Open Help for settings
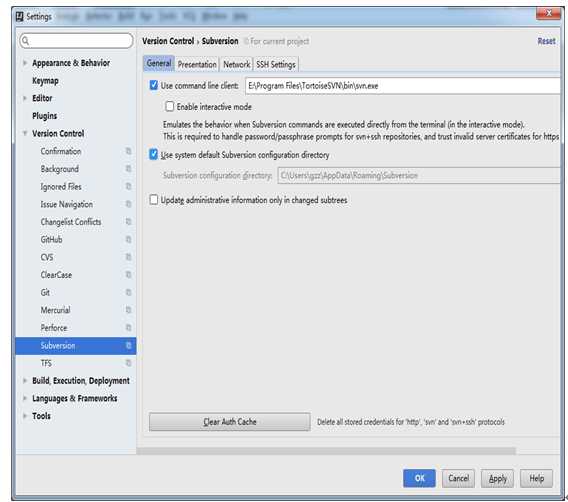The height and width of the screenshot is (502, 568). [536, 478]
